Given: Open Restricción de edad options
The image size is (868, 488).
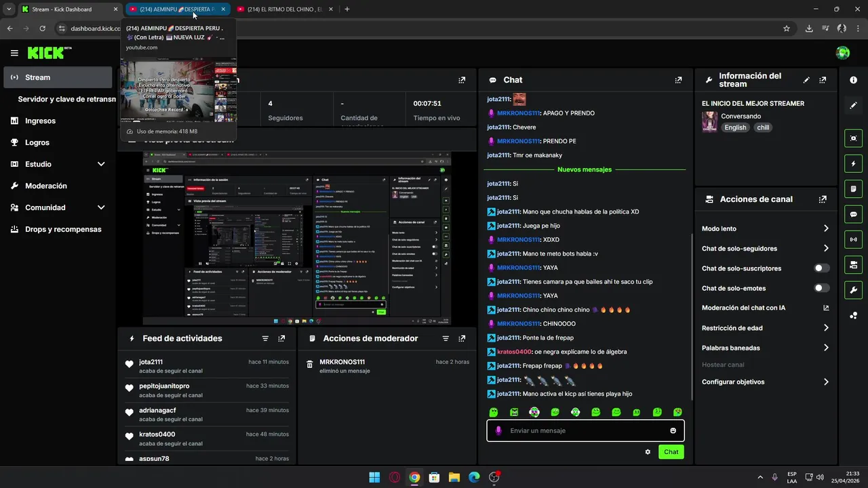Looking at the screenshot, I should click(766, 328).
